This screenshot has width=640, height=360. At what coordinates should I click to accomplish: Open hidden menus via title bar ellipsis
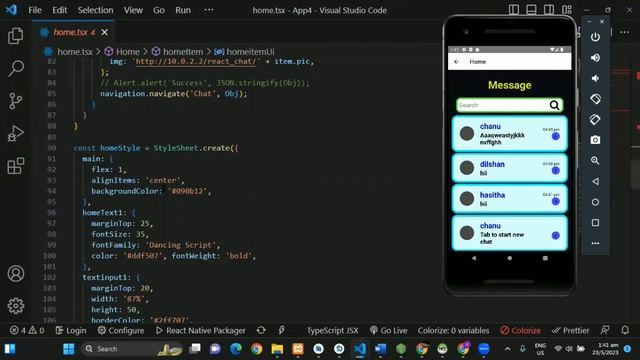pyautogui.click(x=209, y=10)
